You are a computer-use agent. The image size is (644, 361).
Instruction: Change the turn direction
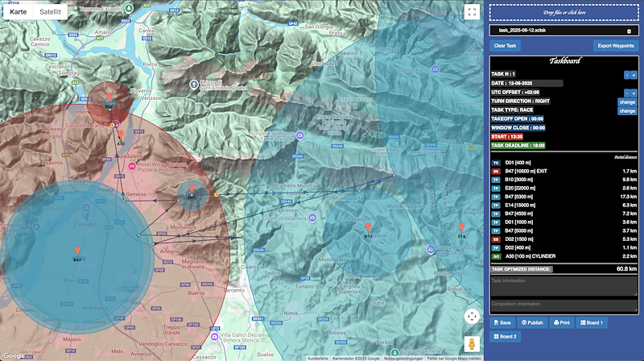pyautogui.click(x=627, y=102)
